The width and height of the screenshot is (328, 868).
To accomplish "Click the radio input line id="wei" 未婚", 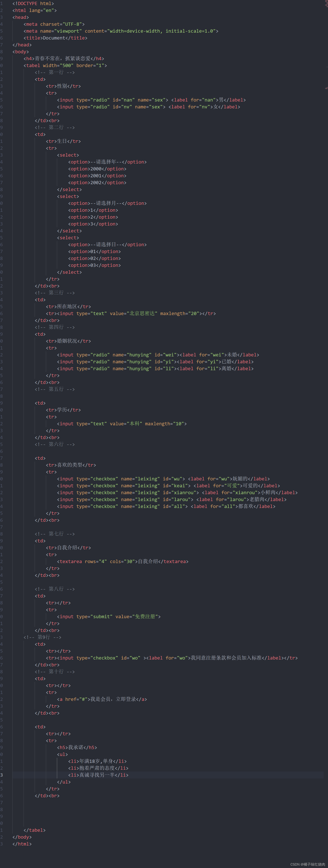I will 158,355.
